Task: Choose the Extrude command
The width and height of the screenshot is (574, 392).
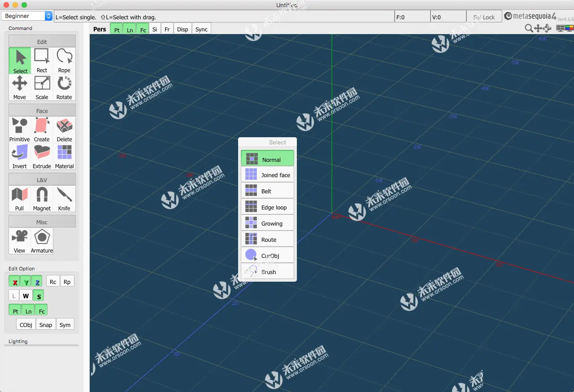Action: [42, 157]
